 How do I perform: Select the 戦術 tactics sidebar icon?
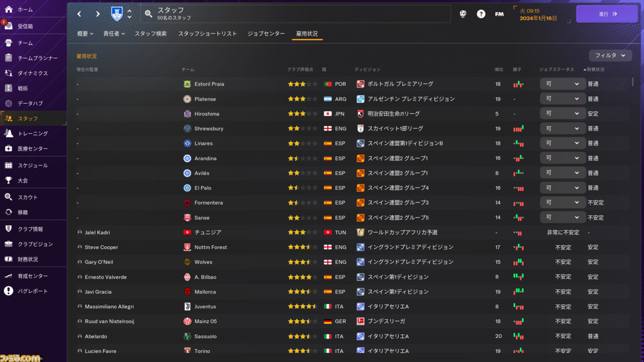pyautogui.click(x=9, y=88)
